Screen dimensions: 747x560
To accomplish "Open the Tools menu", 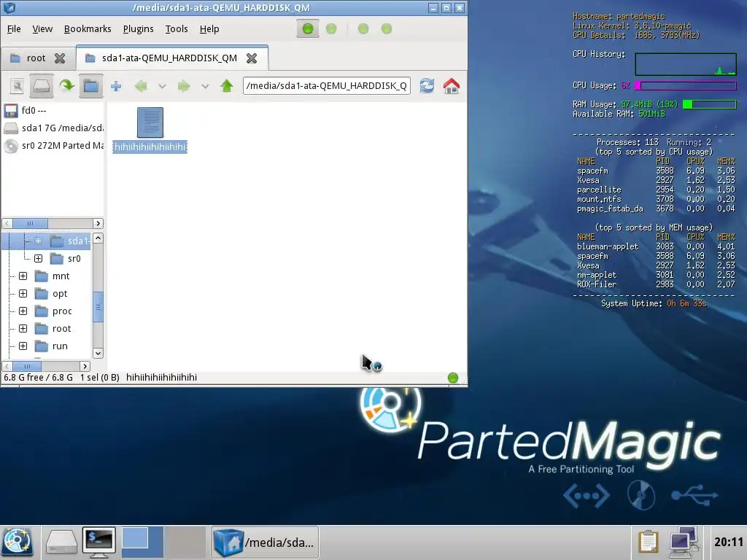I will (177, 29).
